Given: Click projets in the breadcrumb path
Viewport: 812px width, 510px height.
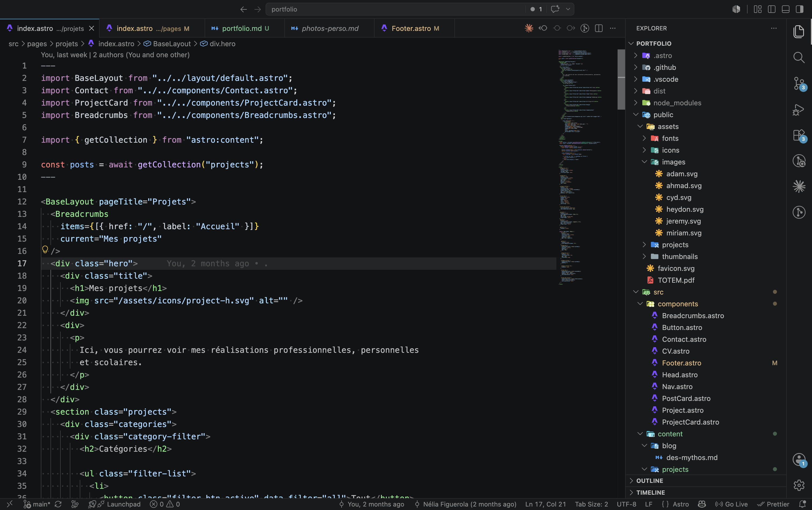Looking at the screenshot, I should click(x=67, y=44).
